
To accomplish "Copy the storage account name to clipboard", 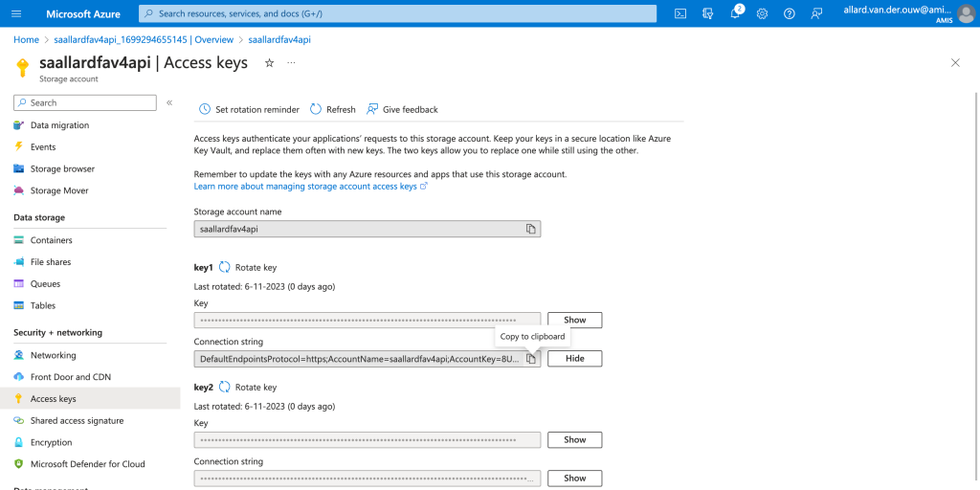I will tap(530, 229).
